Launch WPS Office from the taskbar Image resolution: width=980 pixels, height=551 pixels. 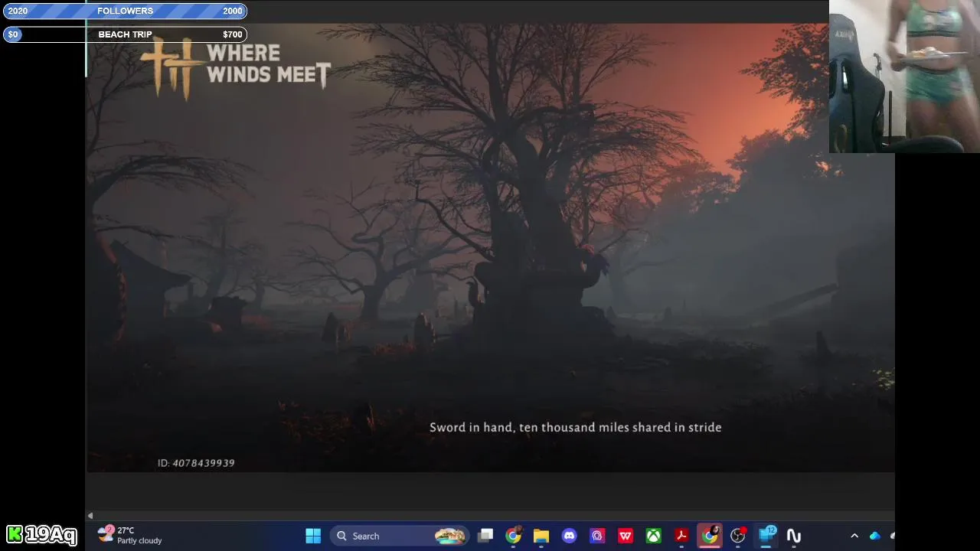(626, 536)
